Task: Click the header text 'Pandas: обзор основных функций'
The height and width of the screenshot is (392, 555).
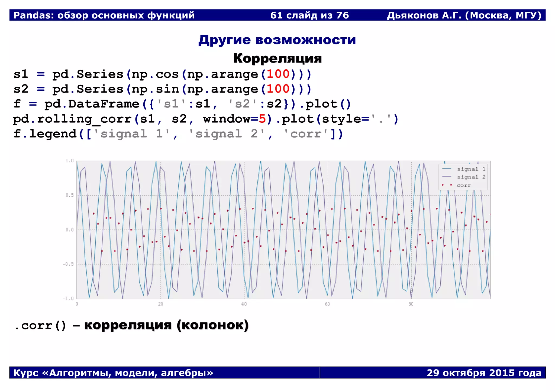Action: click(104, 15)
